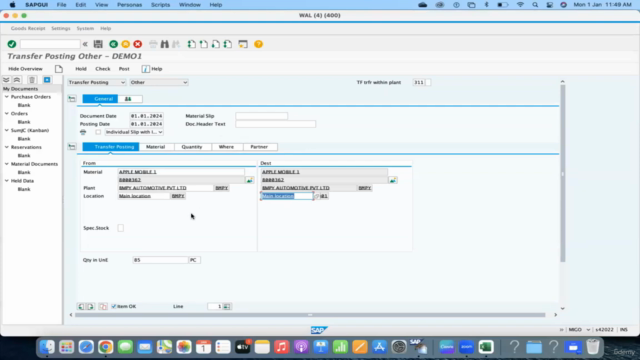
Task: Collapse the Reservations tree node
Action: (x=7, y=147)
